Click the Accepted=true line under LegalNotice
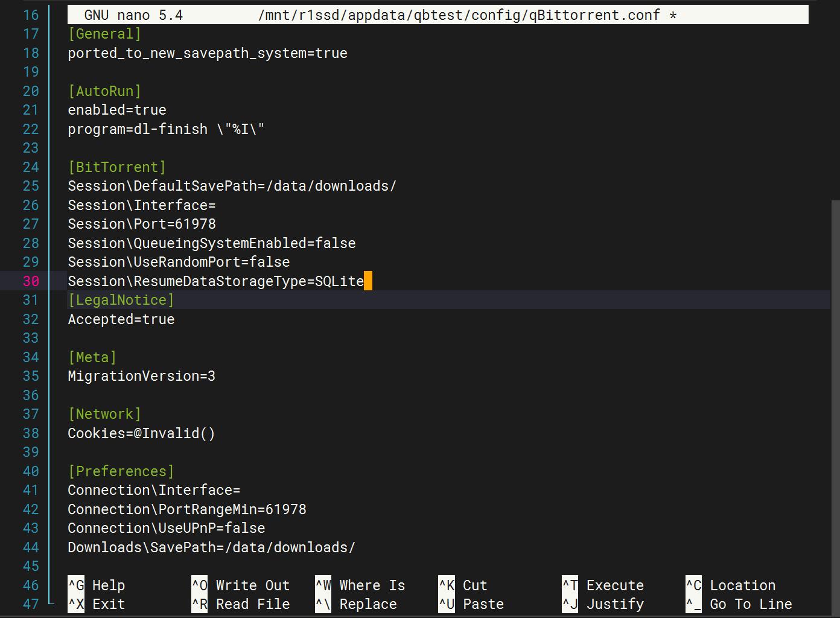The height and width of the screenshot is (618, 840). click(x=121, y=319)
